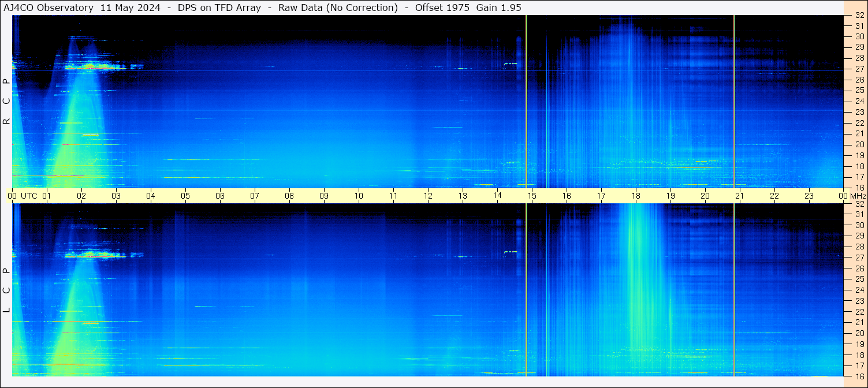
Task: Click the 32 MHz label in LCP panel
Action: coord(859,204)
